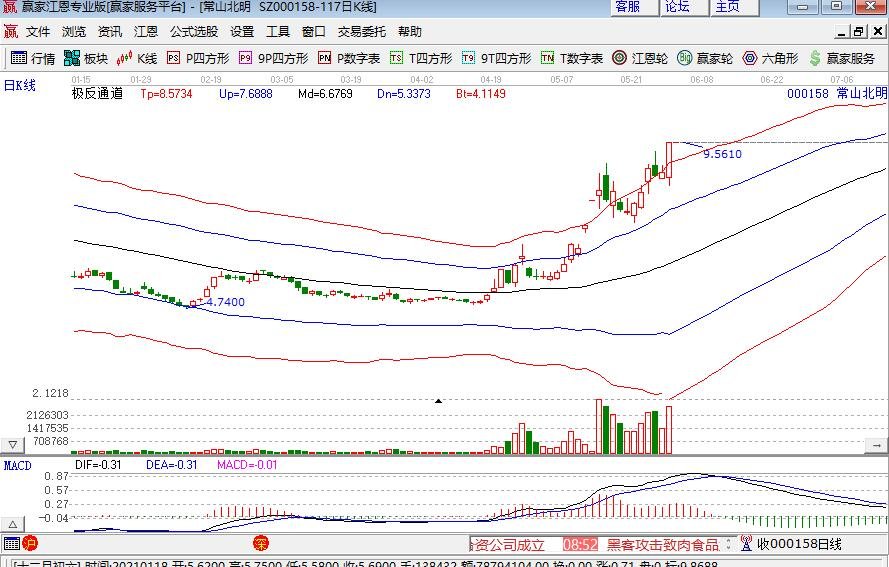Viewport: 889px width, 567px height.
Task: Click the 日K线 period label
Action: (x=20, y=85)
